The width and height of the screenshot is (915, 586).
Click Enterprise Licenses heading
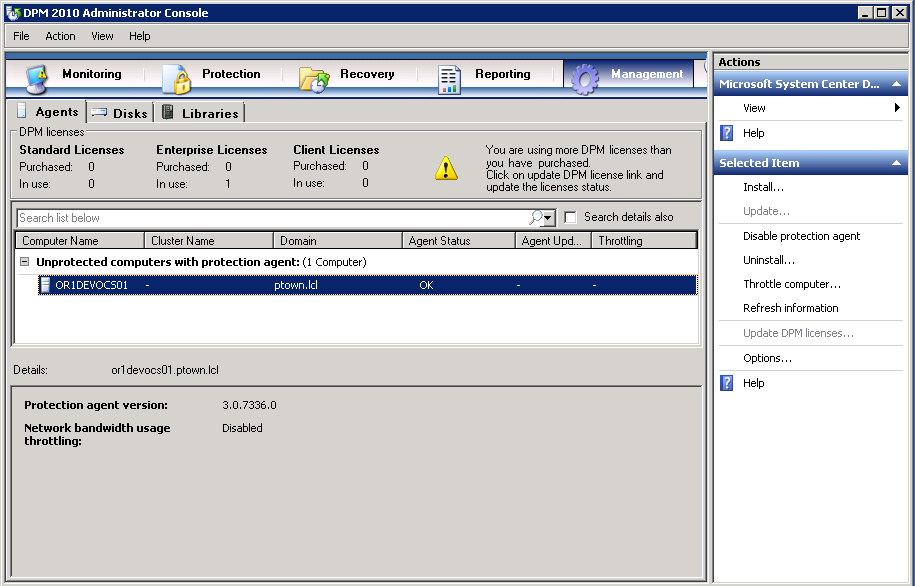(x=211, y=149)
